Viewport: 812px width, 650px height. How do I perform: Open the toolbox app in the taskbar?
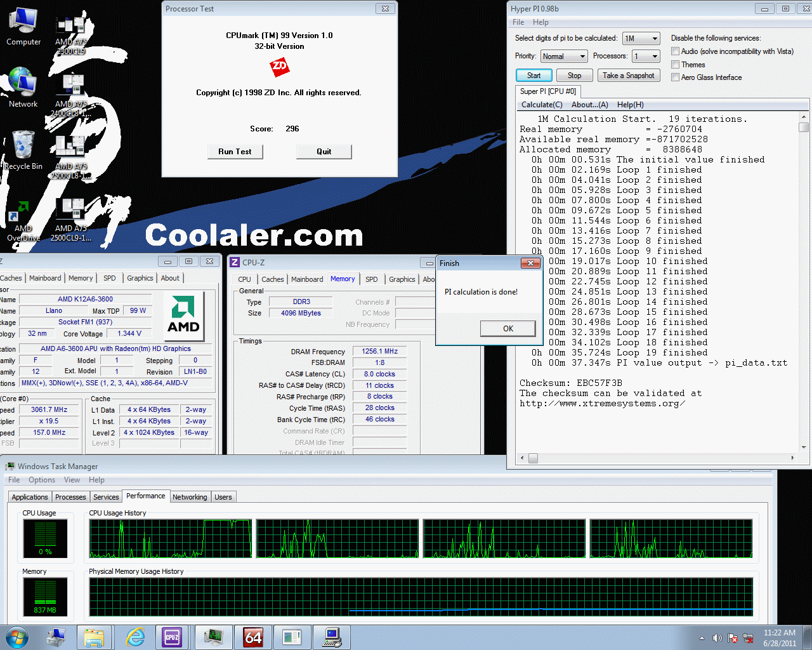(56, 637)
